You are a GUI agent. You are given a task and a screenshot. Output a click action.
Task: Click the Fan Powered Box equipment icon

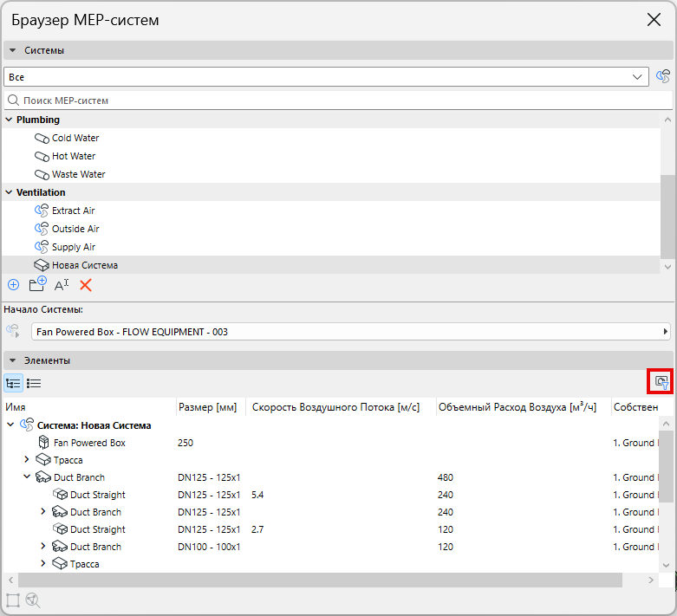point(44,443)
